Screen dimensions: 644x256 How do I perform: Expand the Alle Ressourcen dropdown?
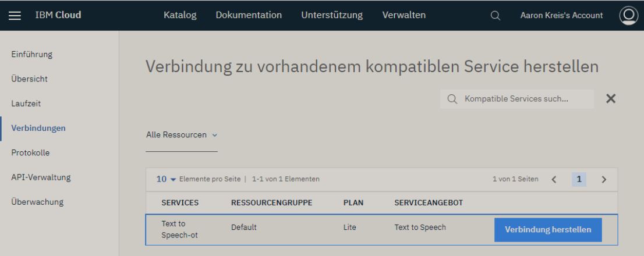pyautogui.click(x=181, y=135)
